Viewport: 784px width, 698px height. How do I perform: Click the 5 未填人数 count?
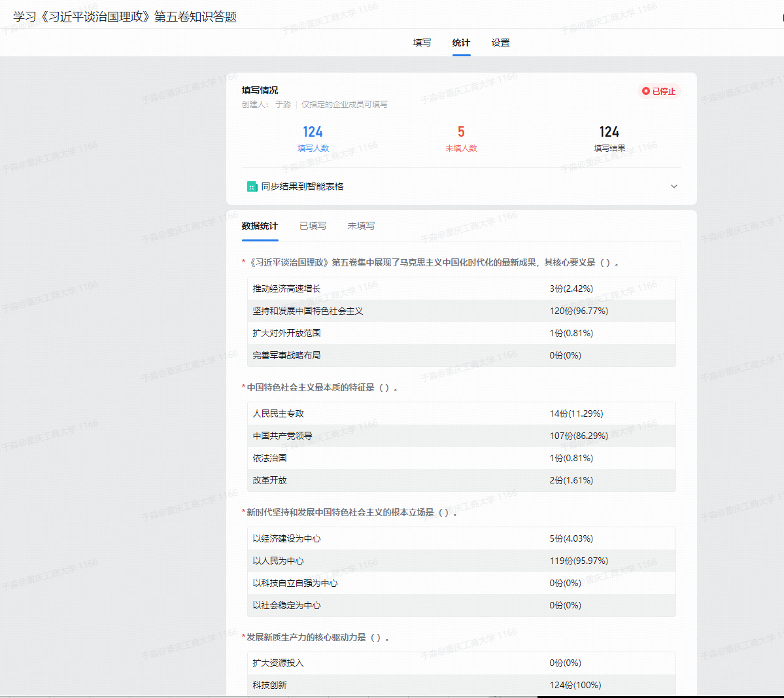tap(461, 132)
